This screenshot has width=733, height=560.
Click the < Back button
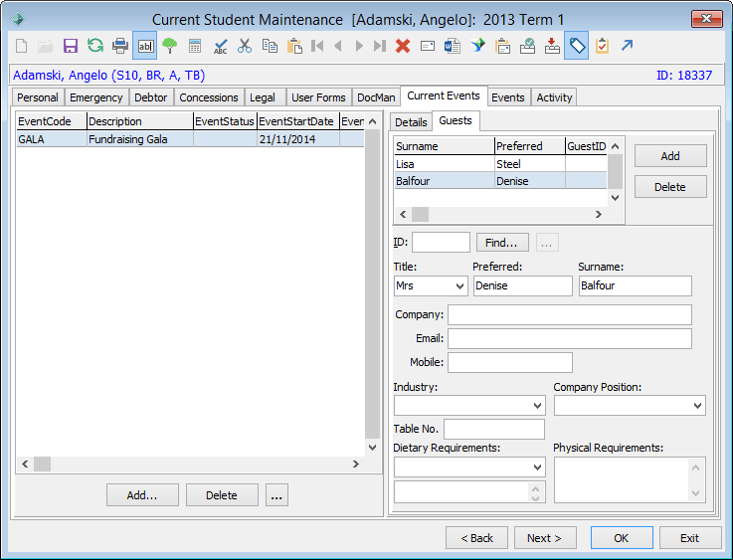476,538
